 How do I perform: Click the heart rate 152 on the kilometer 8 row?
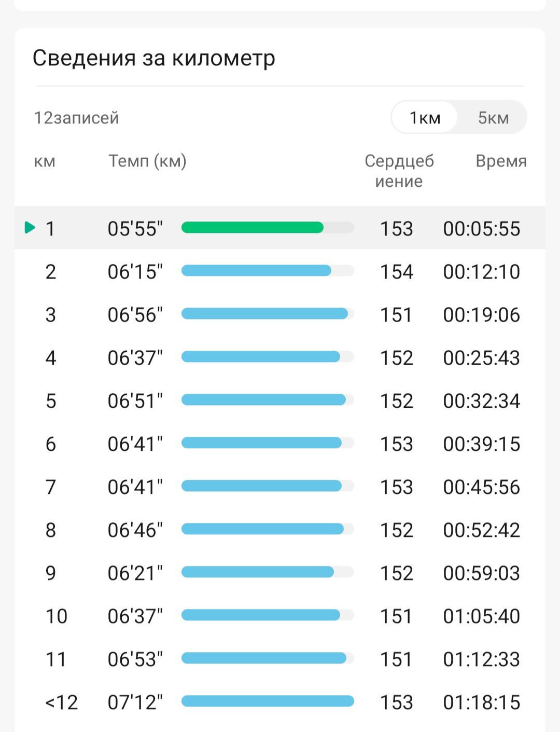pyautogui.click(x=397, y=530)
